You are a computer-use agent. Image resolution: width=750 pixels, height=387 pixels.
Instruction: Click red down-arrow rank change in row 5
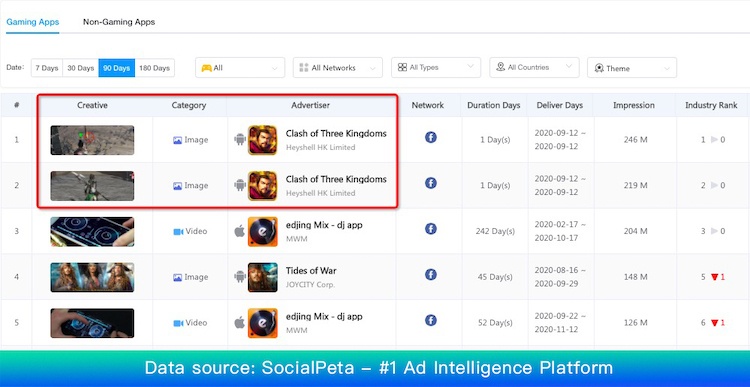click(x=715, y=323)
